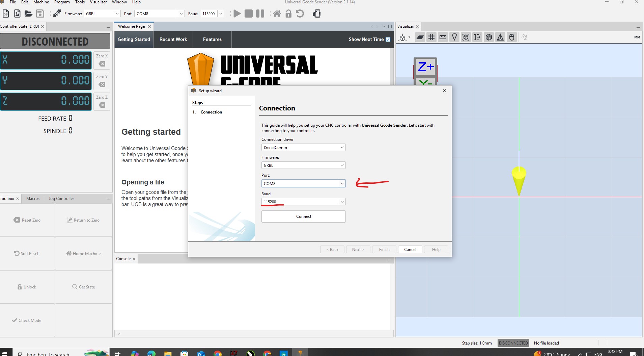Click the Visualizer MM units label
This screenshot has height=356, width=644.
[637, 37]
